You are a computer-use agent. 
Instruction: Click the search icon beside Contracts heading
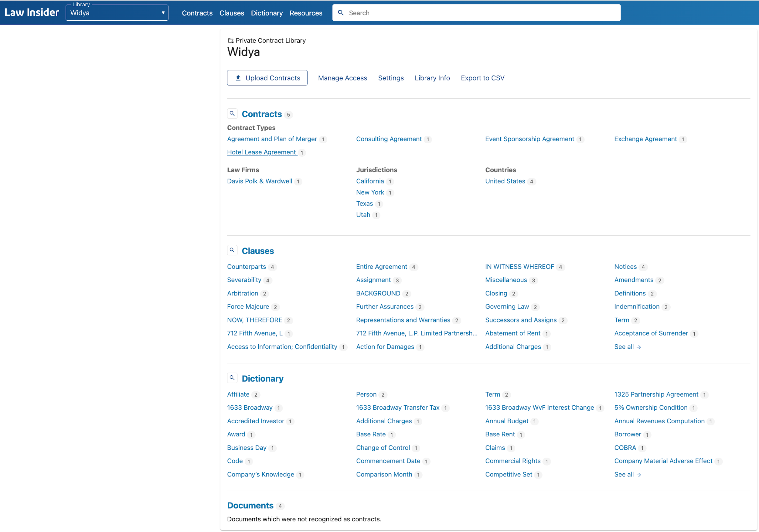click(232, 114)
